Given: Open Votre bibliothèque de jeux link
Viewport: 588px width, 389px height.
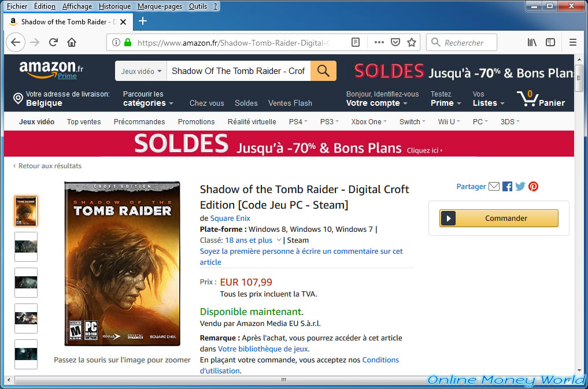Looking at the screenshot, I should tap(263, 349).
